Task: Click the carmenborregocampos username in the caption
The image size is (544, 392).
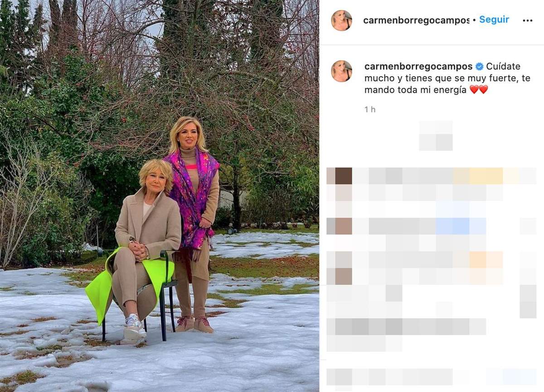Action: (418, 67)
